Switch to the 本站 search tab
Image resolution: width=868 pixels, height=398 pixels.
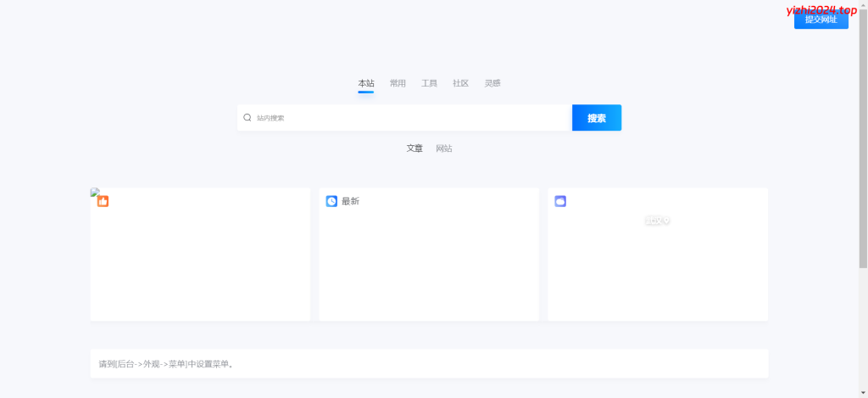(x=365, y=83)
